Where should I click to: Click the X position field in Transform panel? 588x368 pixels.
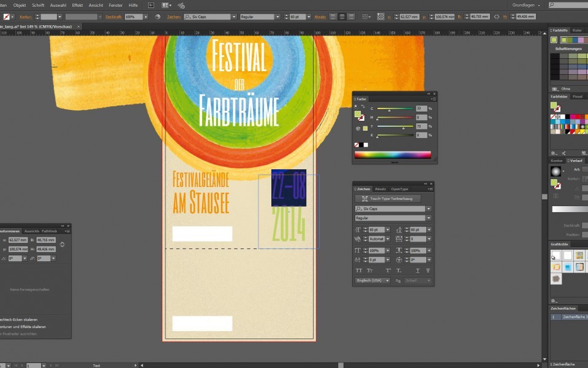pyautogui.click(x=18, y=240)
